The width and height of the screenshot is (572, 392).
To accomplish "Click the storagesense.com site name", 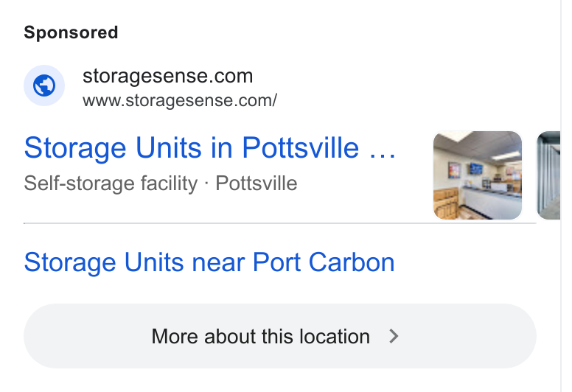I will coord(168,76).
